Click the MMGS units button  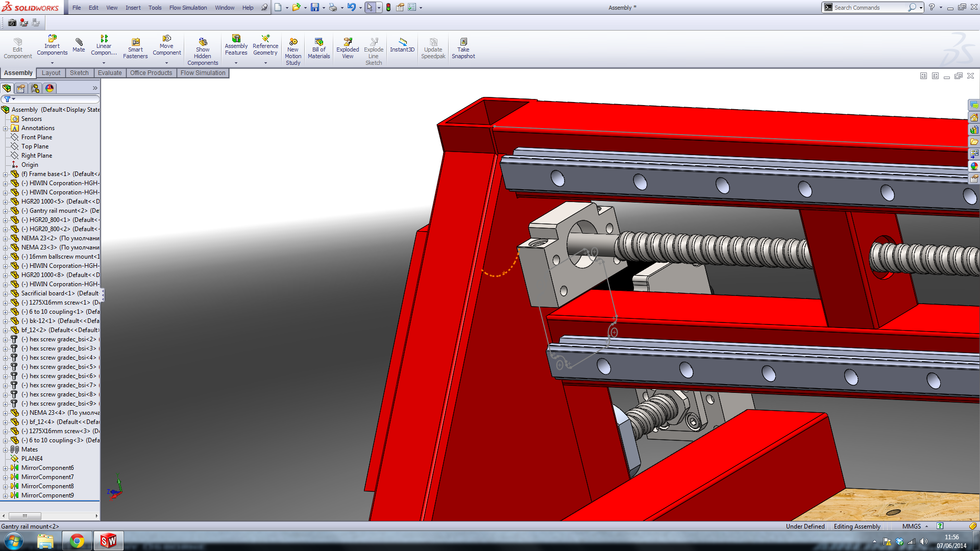tap(912, 526)
